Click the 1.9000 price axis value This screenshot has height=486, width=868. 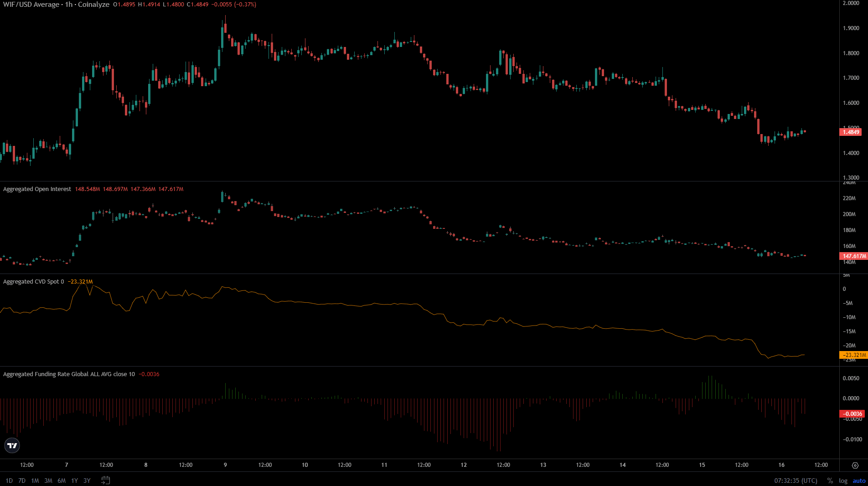pos(851,28)
